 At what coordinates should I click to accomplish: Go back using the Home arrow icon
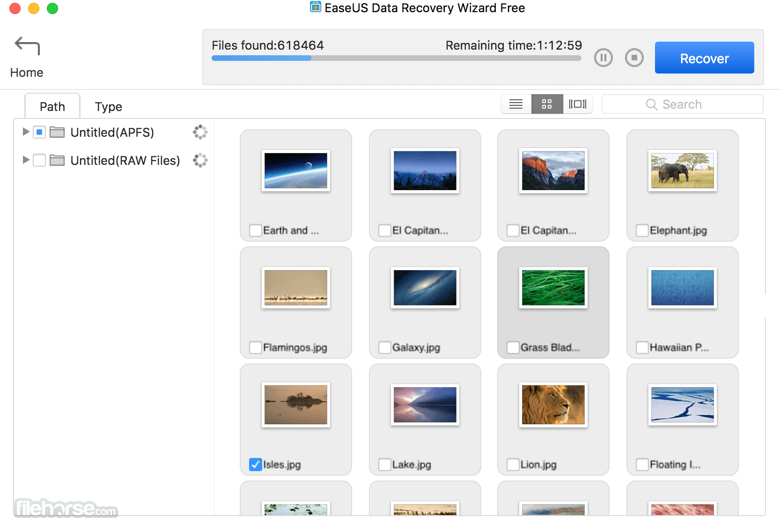27,46
